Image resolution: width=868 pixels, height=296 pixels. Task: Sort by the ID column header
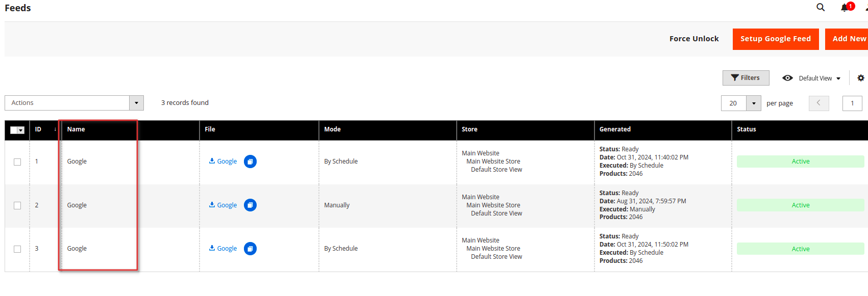pos(39,129)
